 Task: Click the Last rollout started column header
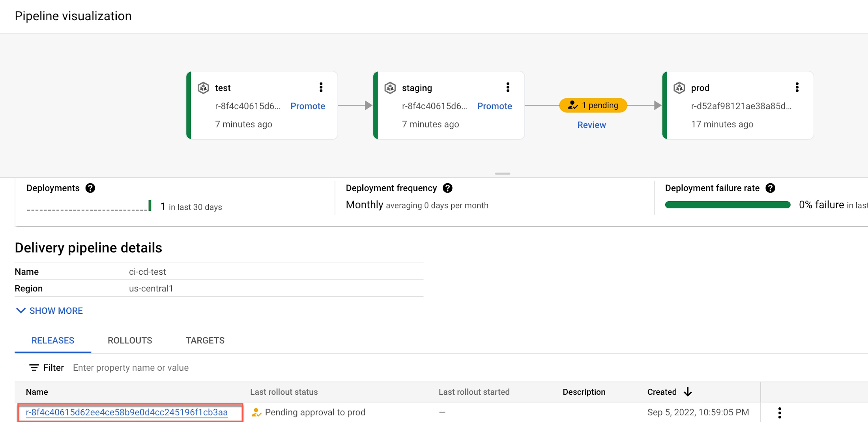click(x=474, y=392)
